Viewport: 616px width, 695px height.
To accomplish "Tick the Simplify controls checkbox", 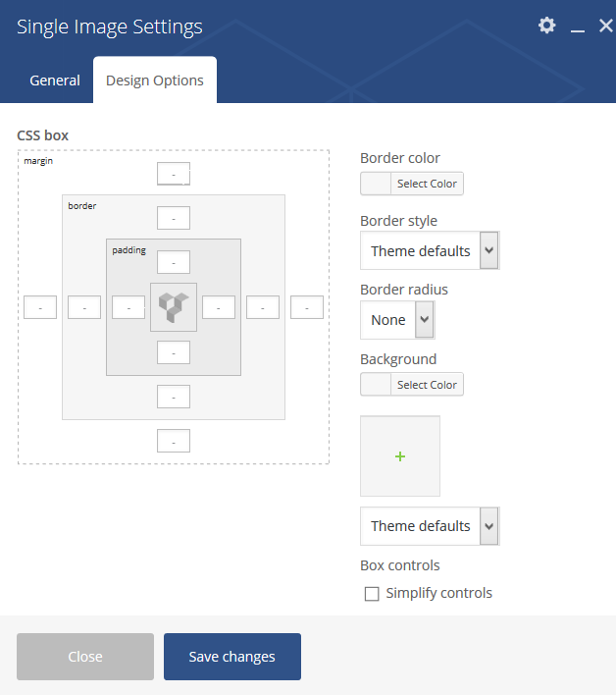I will [x=372, y=594].
